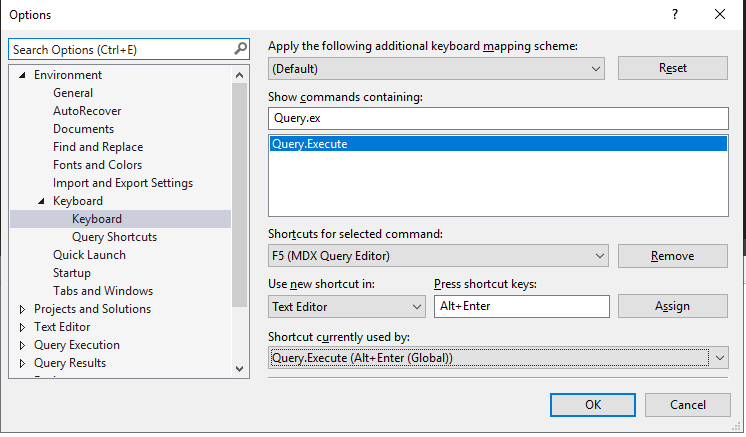Expand the Query Execution node
Viewport: 746px width, 437px height.
22,346
